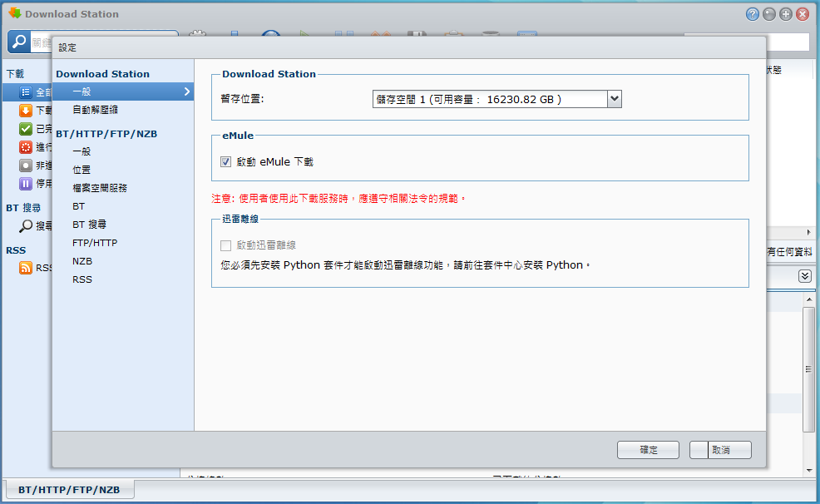Click the Python install requirement note
820x504 pixels.
[405, 265]
